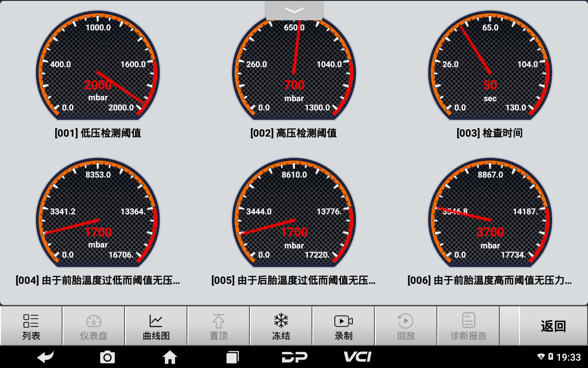Tap the 置顶 pin-to-top button

(219, 326)
